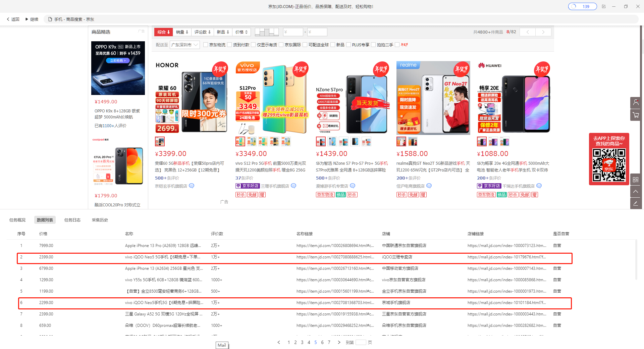
Task: Click the chat icon next to 佳沪电商旗舰店
Action: pos(429,186)
